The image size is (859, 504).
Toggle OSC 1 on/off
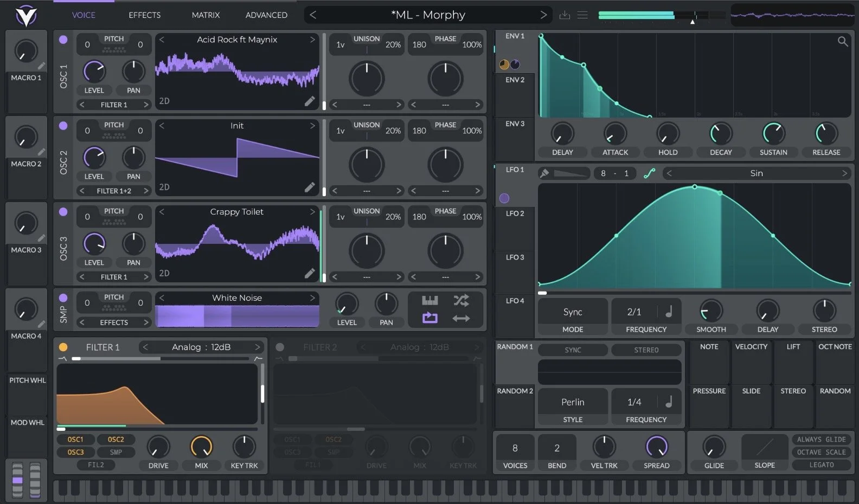[x=63, y=40]
